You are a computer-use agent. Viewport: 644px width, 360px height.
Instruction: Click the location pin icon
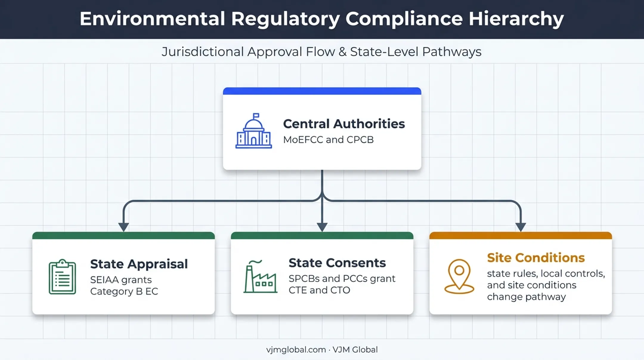pos(459,276)
